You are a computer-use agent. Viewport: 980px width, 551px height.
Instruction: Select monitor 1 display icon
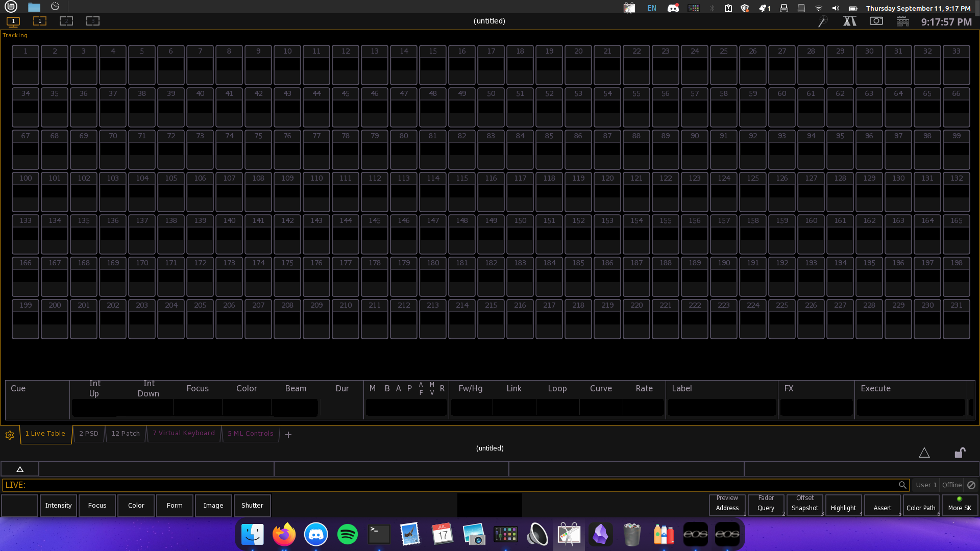[x=13, y=21]
